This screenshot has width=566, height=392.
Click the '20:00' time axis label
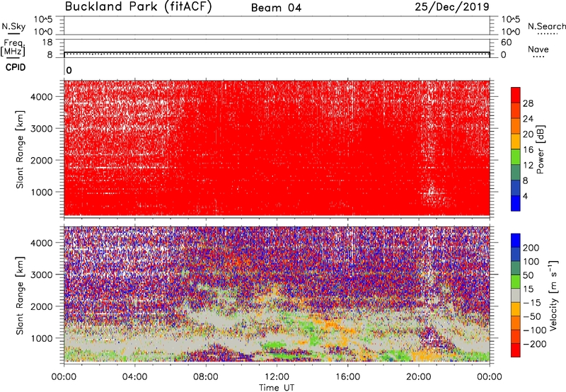(x=418, y=377)
